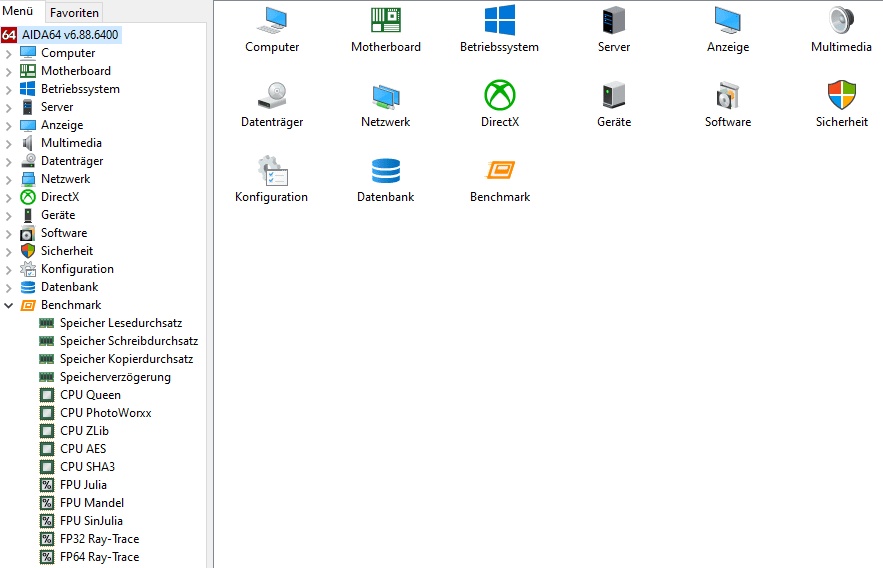Viewport: 883px width, 568px height.
Task: Click the Datenbank icon in the tree
Action: pyautogui.click(x=28, y=287)
